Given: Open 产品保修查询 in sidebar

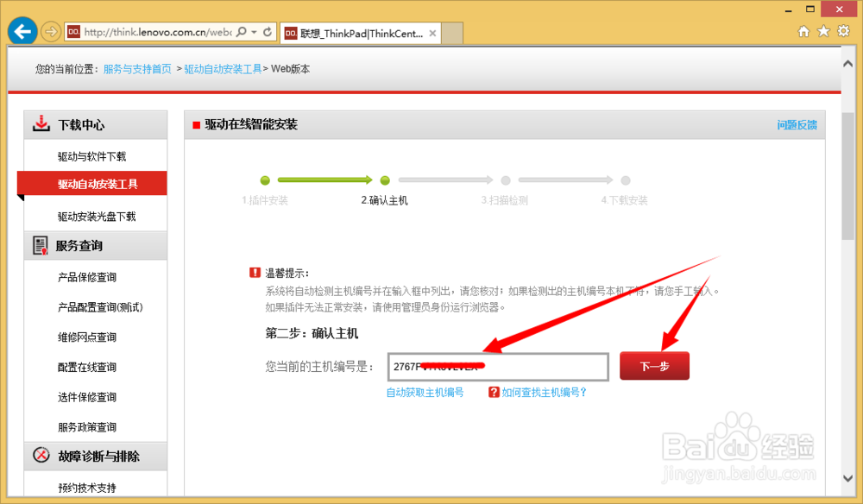Looking at the screenshot, I should (87, 277).
